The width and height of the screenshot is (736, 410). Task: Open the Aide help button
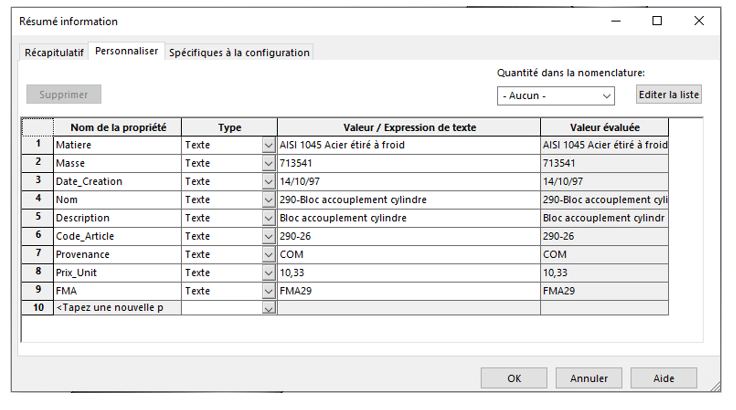663,378
